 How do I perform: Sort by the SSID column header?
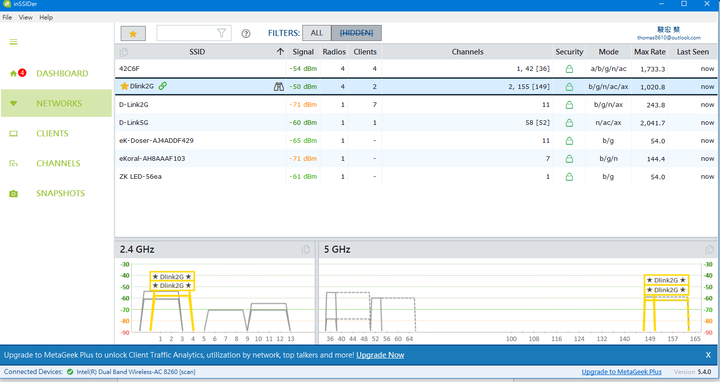coord(197,52)
